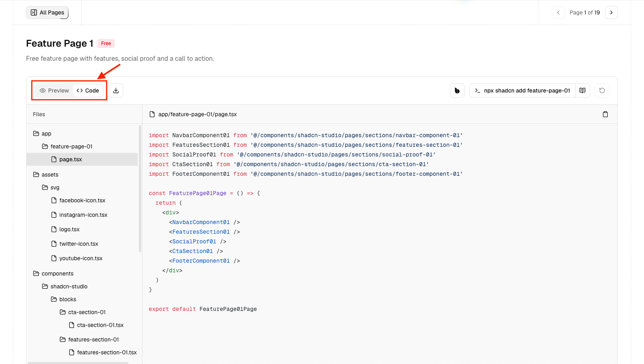Click the Free badge
This screenshot has width=644, height=364.
tap(106, 43)
